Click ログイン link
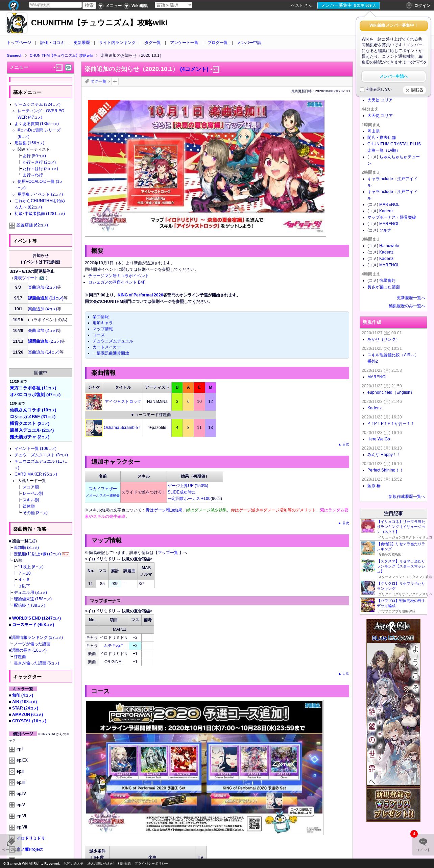The image size is (434, 868). [x=422, y=6]
